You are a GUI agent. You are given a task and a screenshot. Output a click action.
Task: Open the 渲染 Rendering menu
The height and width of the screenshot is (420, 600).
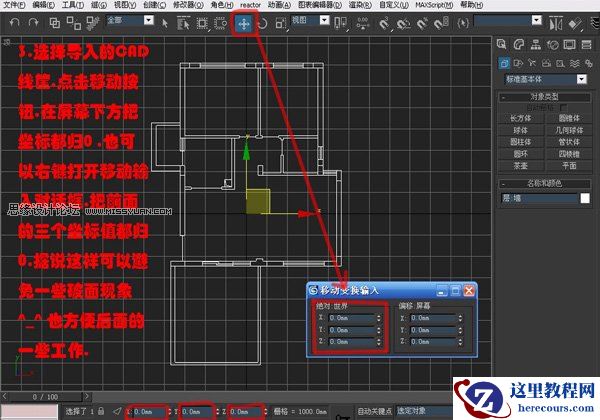[x=360, y=5]
